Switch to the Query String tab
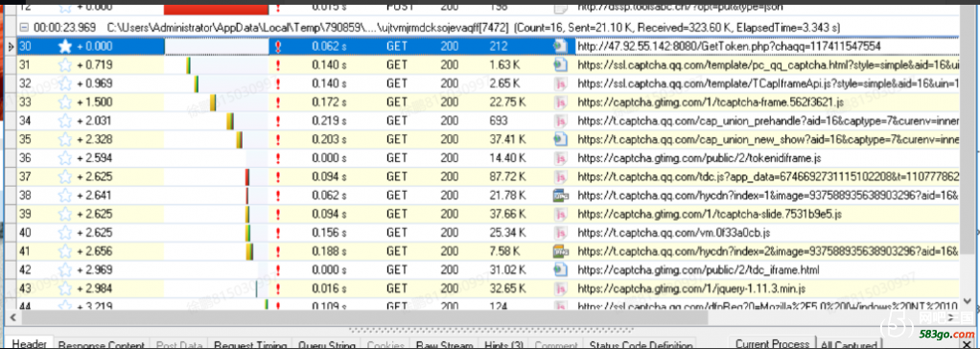 [x=327, y=344]
